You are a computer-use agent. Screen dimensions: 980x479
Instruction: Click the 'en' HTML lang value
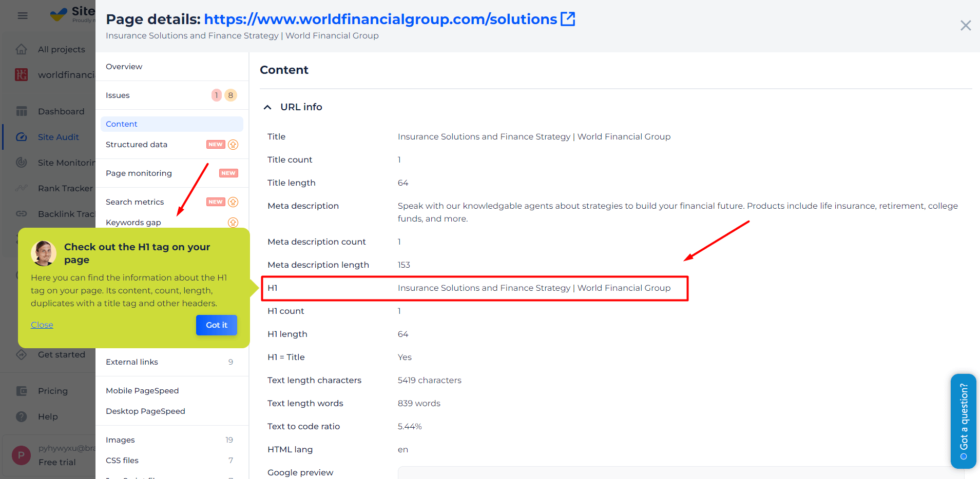[403, 450]
